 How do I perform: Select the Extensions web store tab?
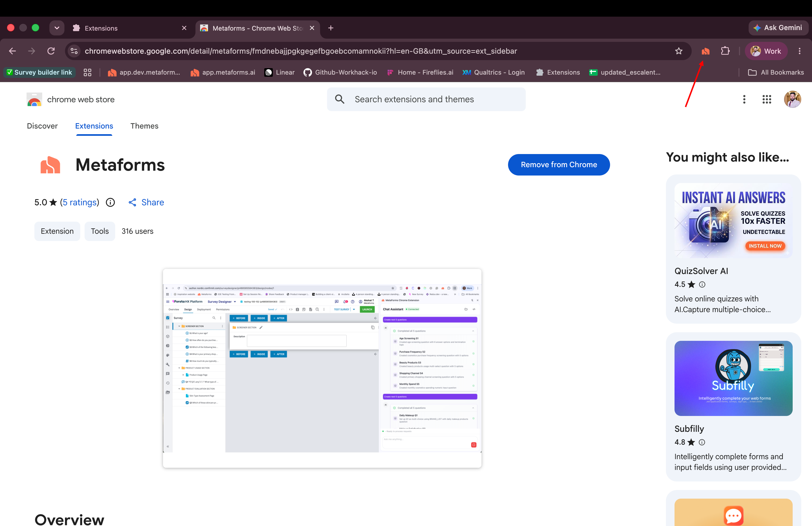(94, 126)
